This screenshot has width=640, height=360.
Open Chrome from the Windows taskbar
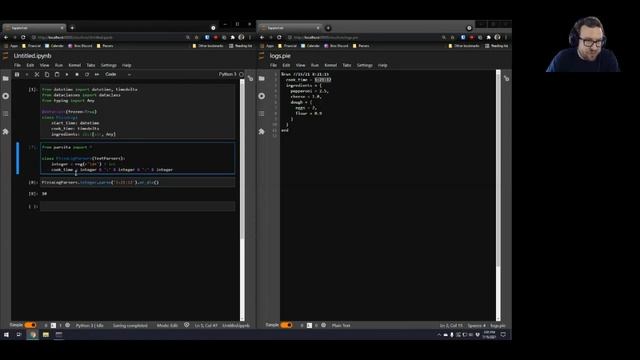pyautogui.click(x=33, y=335)
